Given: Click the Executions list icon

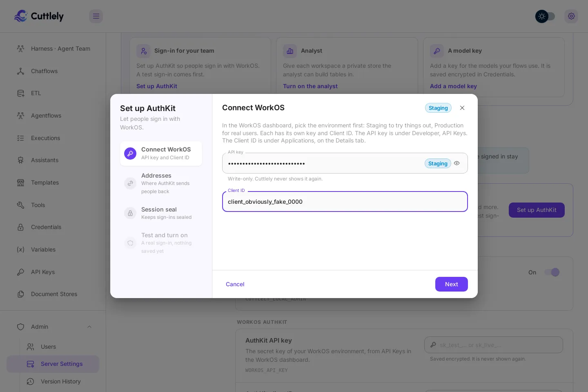Looking at the screenshot, I should [20, 138].
